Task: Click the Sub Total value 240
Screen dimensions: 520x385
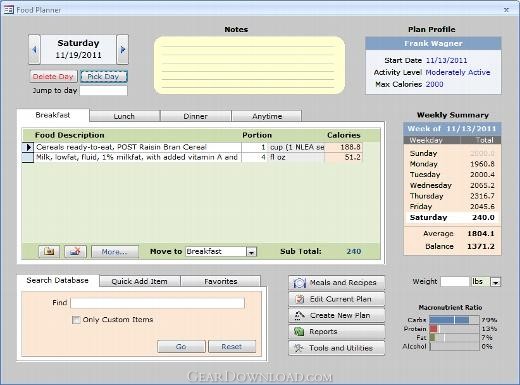Action: coord(354,251)
